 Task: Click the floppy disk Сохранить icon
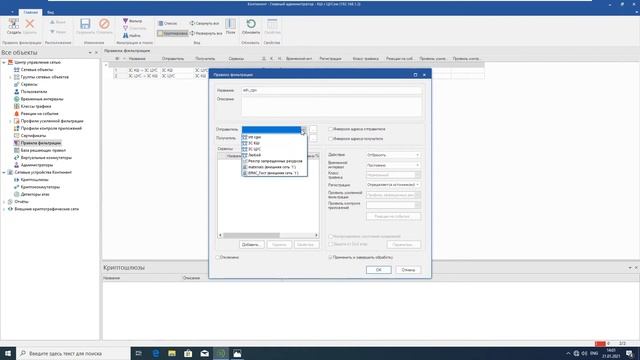point(85,24)
